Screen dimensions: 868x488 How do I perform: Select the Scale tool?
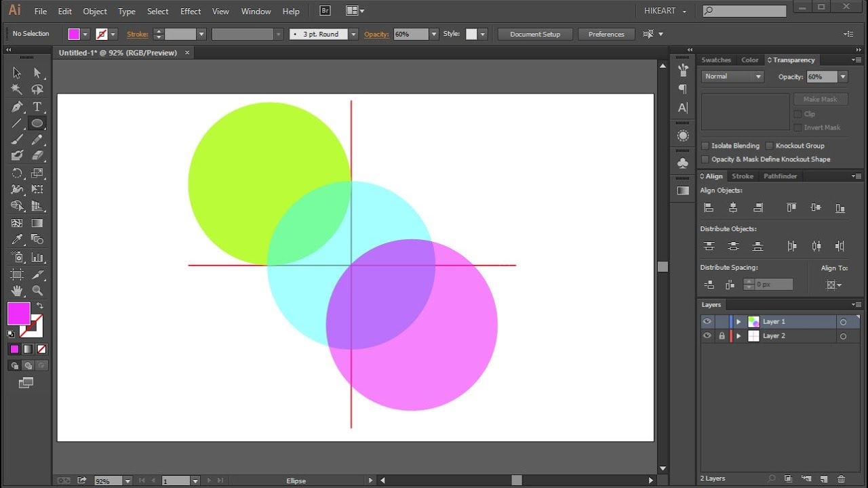pos(37,173)
